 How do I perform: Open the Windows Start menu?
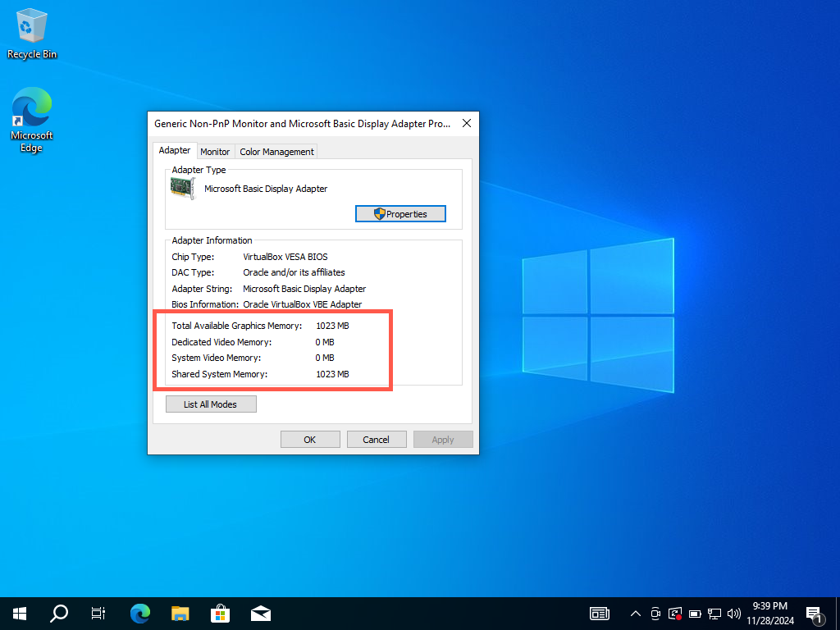click(20, 613)
